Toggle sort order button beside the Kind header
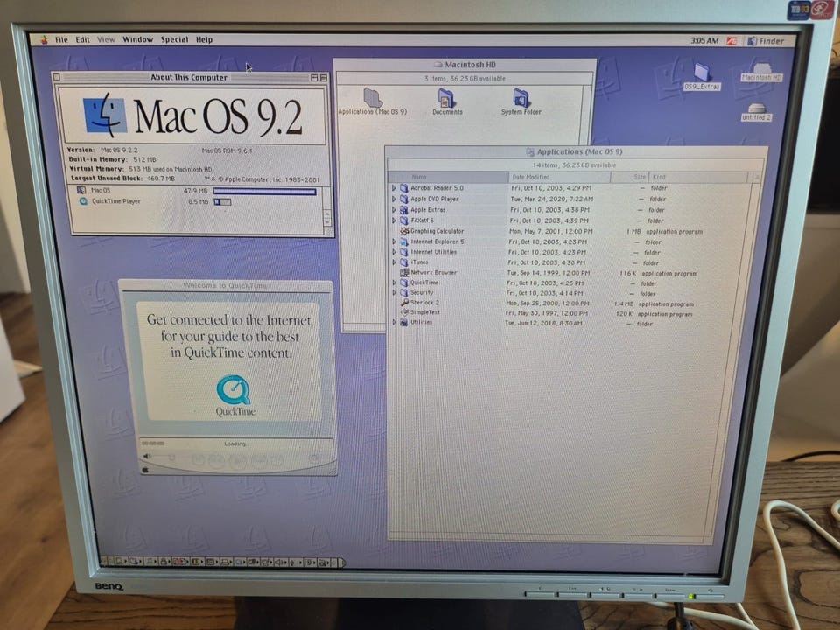This screenshot has height=630, width=840. click(x=755, y=177)
